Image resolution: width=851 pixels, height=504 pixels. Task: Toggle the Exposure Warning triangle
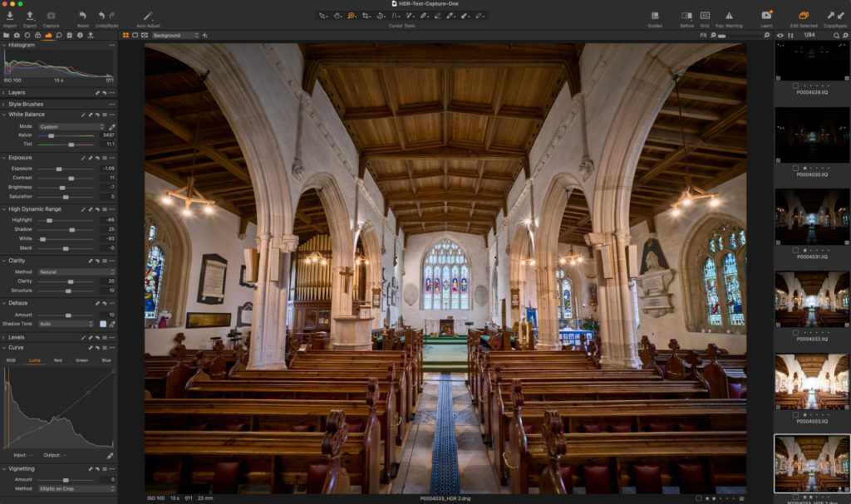[x=729, y=17]
